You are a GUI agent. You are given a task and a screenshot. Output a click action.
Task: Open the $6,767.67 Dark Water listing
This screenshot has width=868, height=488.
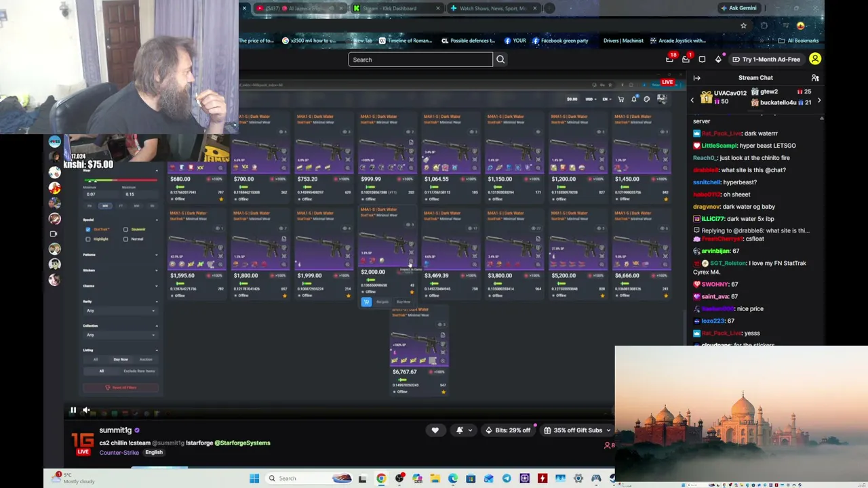click(x=419, y=351)
